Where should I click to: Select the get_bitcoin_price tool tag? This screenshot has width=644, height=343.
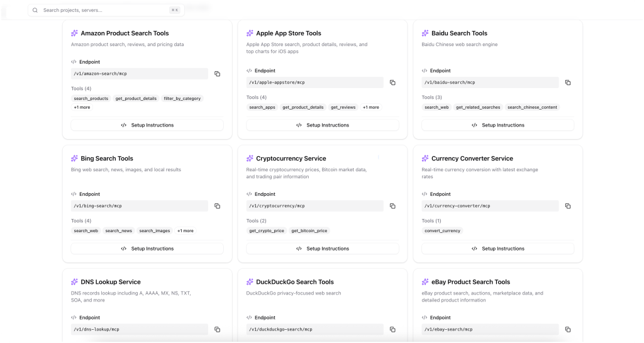click(309, 231)
